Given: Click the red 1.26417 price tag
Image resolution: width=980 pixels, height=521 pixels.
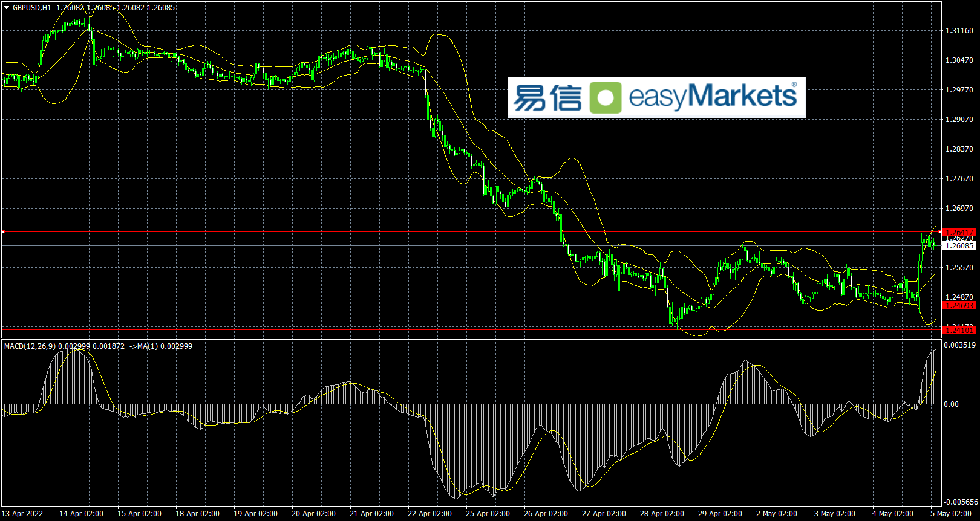Looking at the screenshot, I should pos(959,233).
